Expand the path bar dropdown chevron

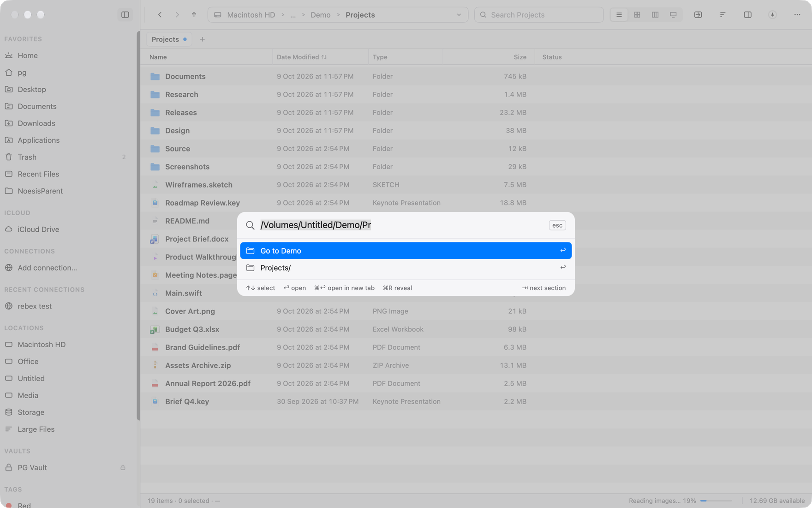(x=459, y=15)
